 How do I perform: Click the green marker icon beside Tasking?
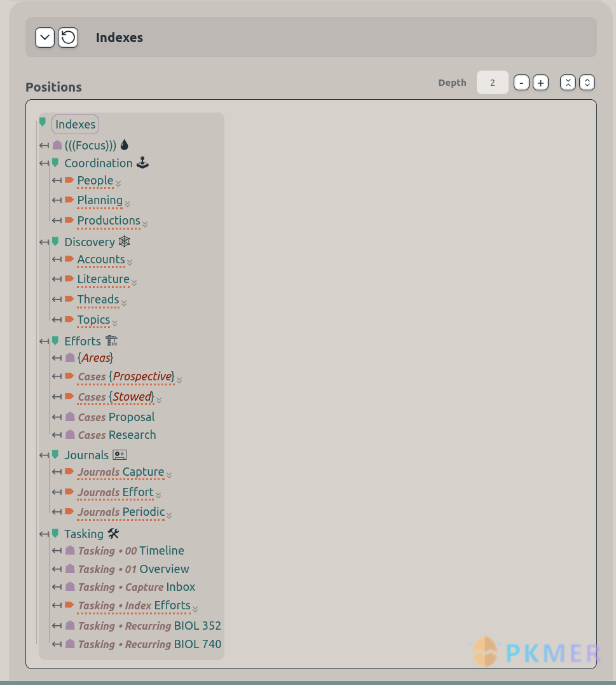[x=55, y=534]
